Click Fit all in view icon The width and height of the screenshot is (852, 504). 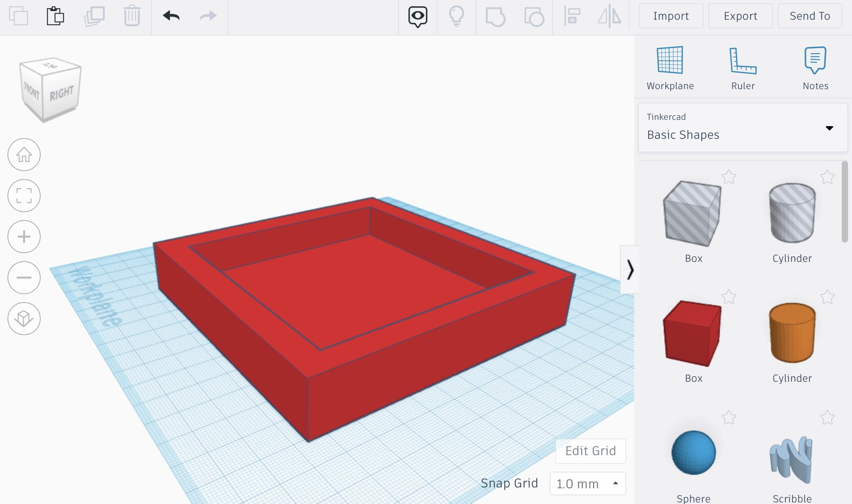pyautogui.click(x=24, y=196)
